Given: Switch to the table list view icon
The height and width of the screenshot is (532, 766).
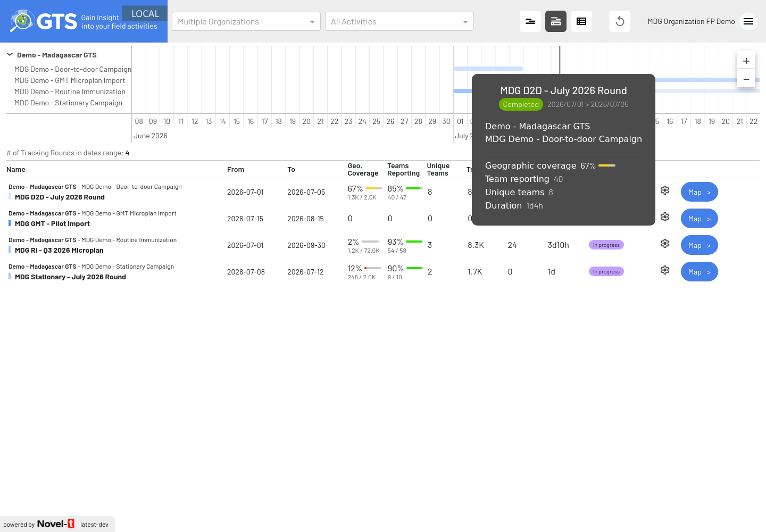Looking at the screenshot, I should click(581, 21).
